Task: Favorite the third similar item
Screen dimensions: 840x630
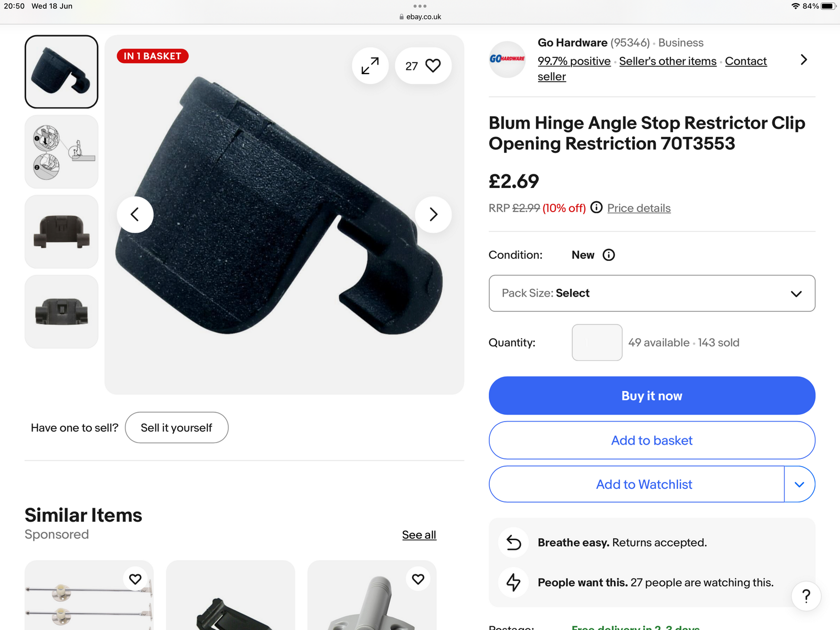Action: click(x=418, y=579)
